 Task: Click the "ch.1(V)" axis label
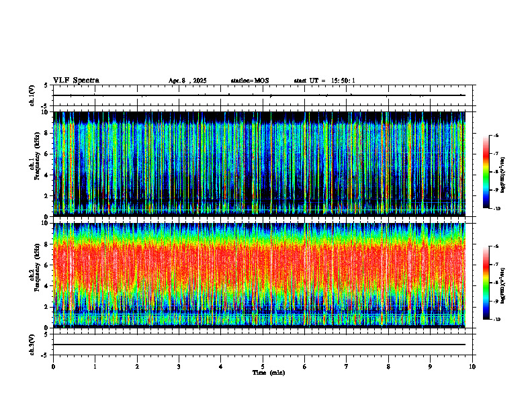tap(32, 95)
